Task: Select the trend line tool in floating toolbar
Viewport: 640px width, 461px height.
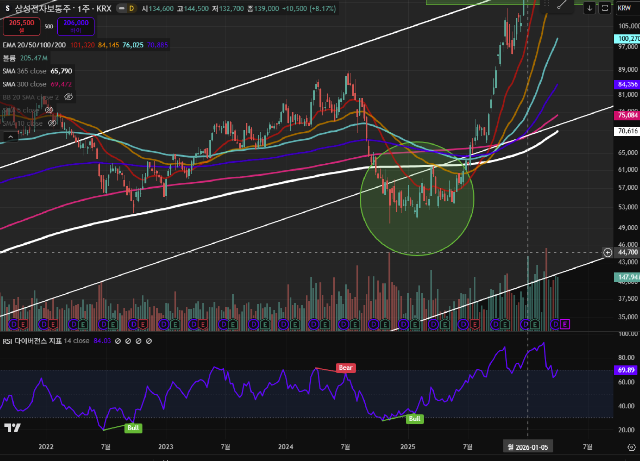Action: [x=562, y=5]
